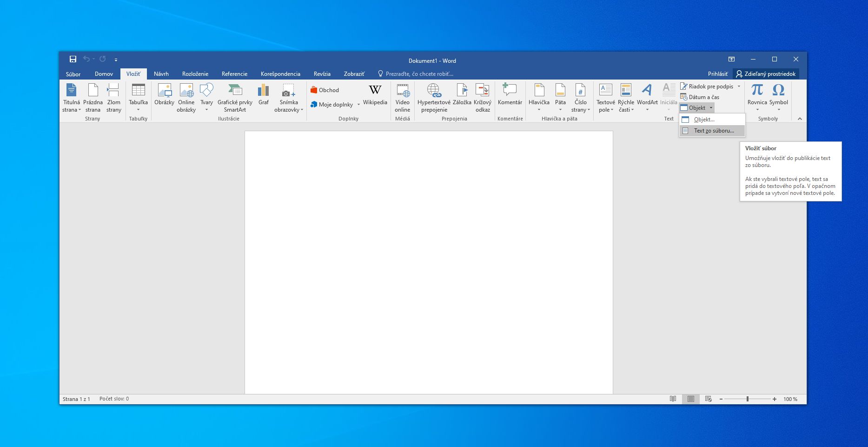Redo with the repeat arrow icon
Screen dimensions: 868x447
(x=103, y=59)
